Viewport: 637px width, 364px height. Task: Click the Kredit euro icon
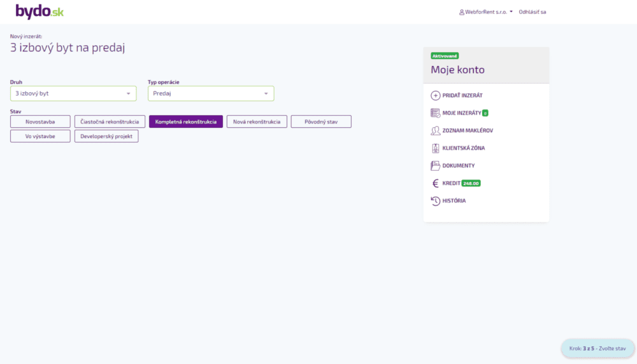(x=436, y=183)
